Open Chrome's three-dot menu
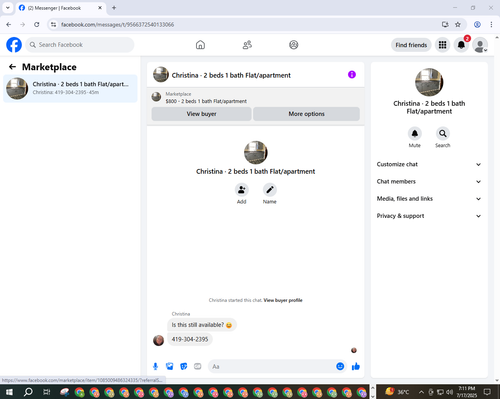Viewport: 500px width, 399px height. click(491, 24)
